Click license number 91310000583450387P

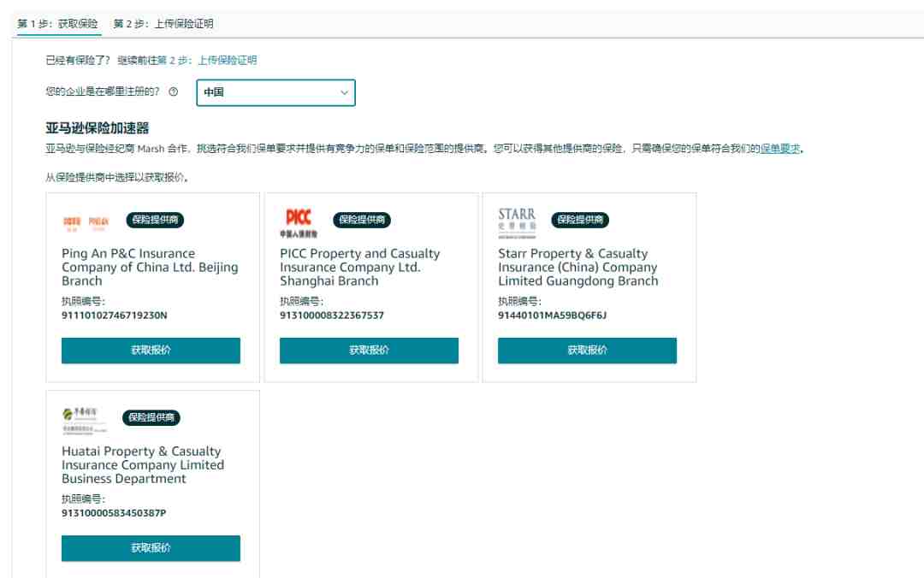point(114,513)
